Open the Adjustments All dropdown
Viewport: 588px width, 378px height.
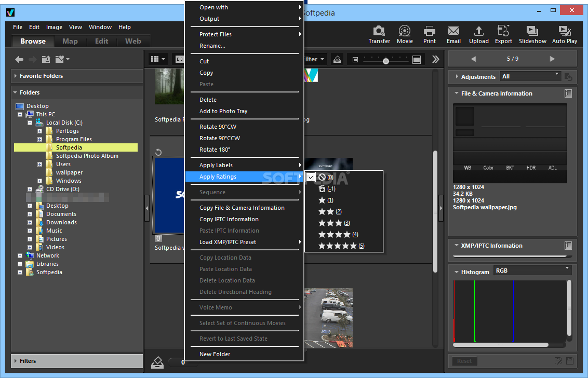[x=530, y=76]
